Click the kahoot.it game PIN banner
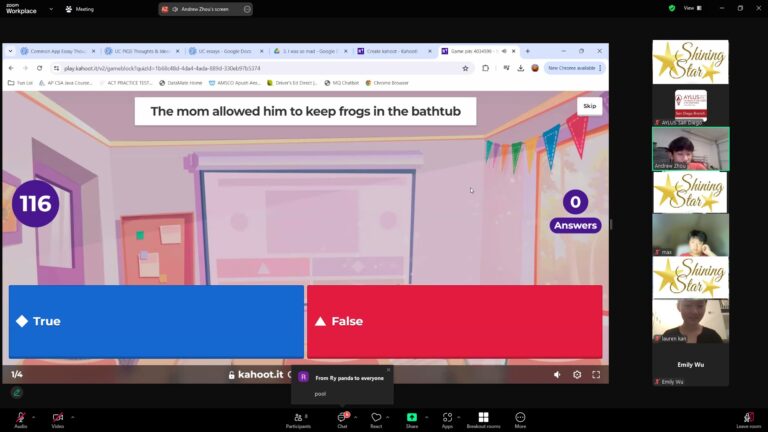The height and width of the screenshot is (432, 768). point(260,375)
